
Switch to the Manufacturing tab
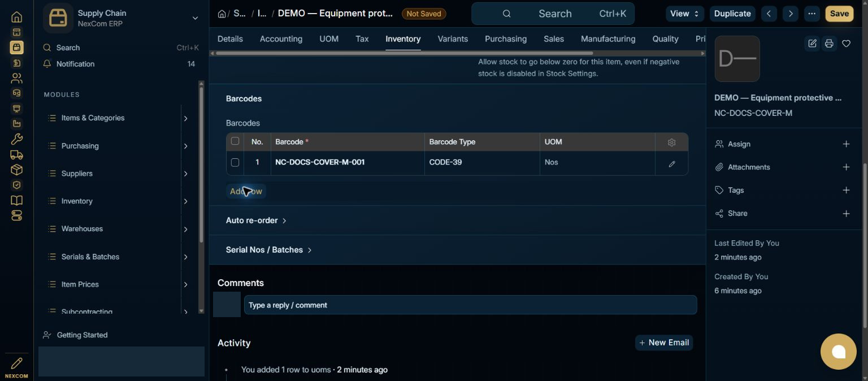(x=608, y=39)
